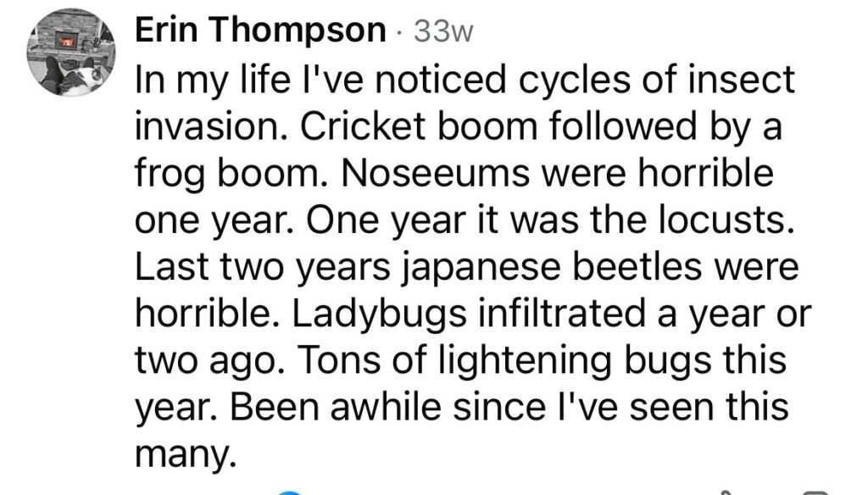Viewport: 868px width, 495px height.
Task: Click the 33w comment timestamp
Action: point(441,31)
